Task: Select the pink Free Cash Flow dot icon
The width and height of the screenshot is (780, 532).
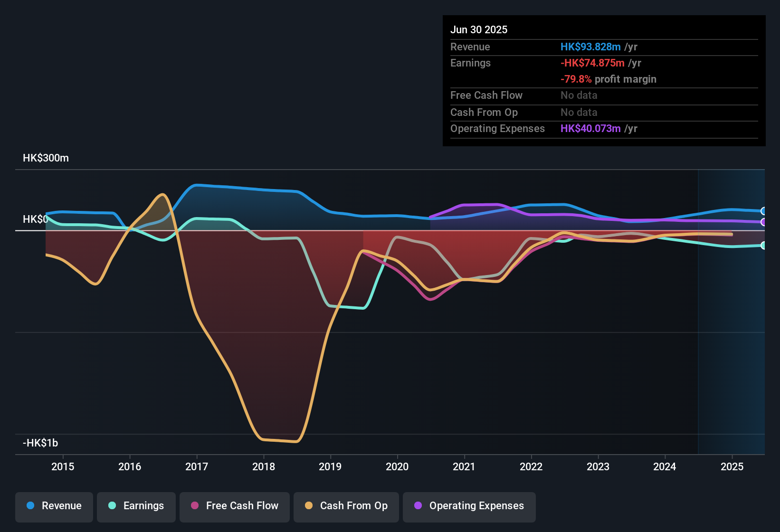Action: tap(195, 506)
